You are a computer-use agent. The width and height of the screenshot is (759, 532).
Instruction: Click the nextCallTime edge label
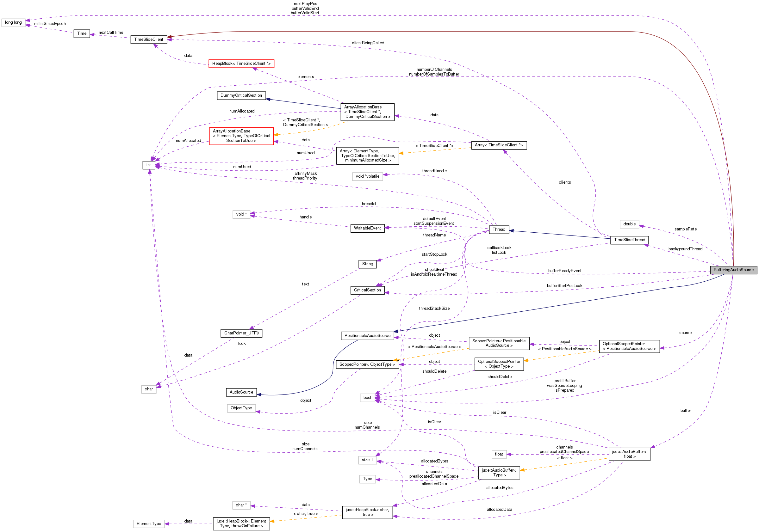pyautogui.click(x=111, y=33)
